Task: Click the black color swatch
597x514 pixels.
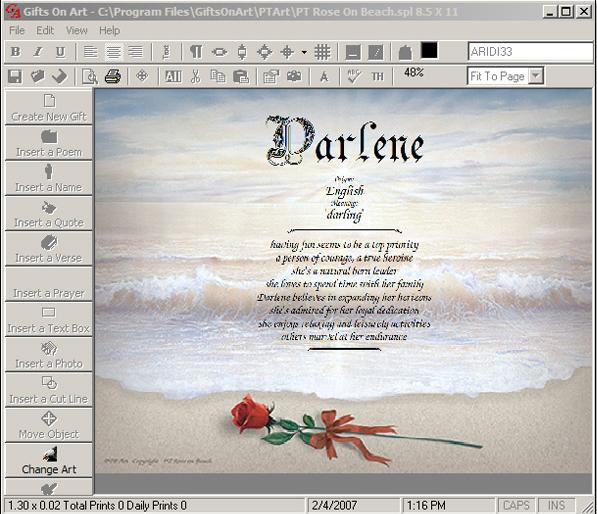Action: (x=429, y=51)
